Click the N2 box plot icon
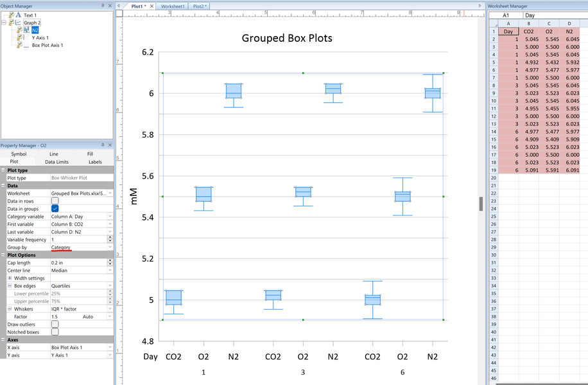Screen dimensions: 588x385 tap(26, 30)
